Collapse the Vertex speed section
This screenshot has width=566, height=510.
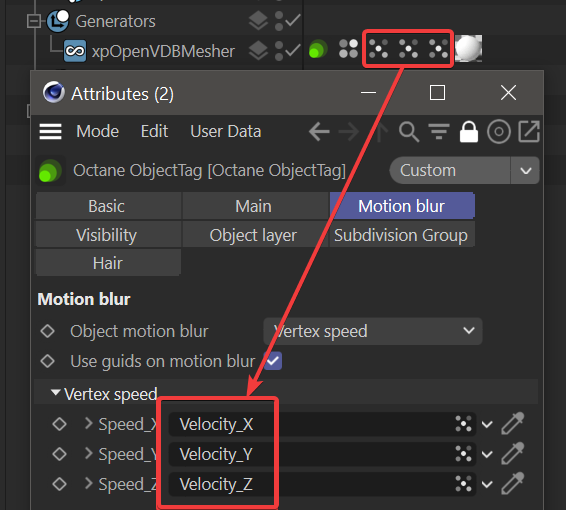coord(56,393)
